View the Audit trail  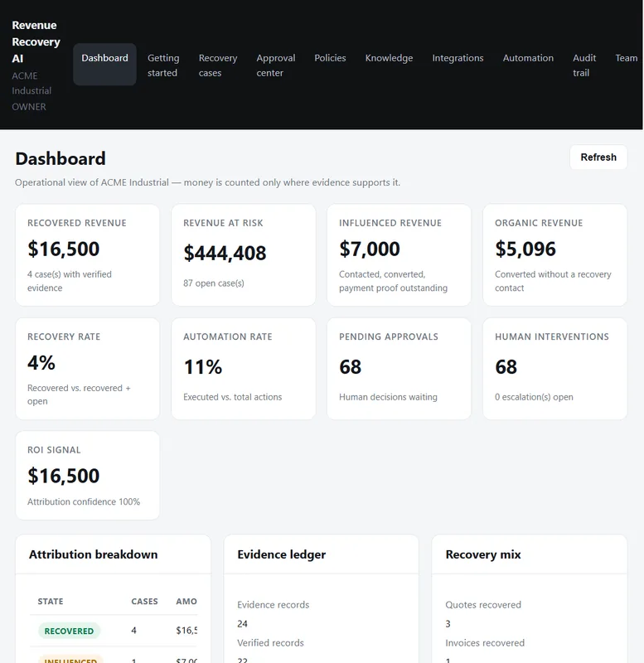click(x=584, y=65)
